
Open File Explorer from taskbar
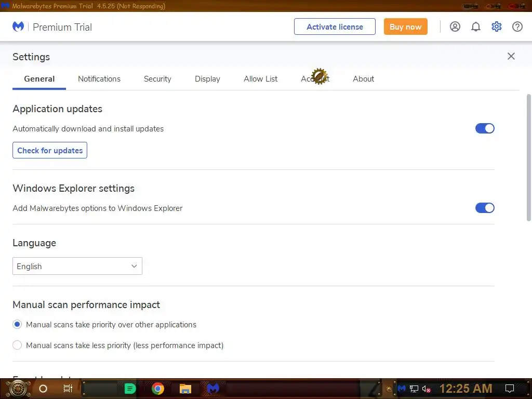[185, 389]
